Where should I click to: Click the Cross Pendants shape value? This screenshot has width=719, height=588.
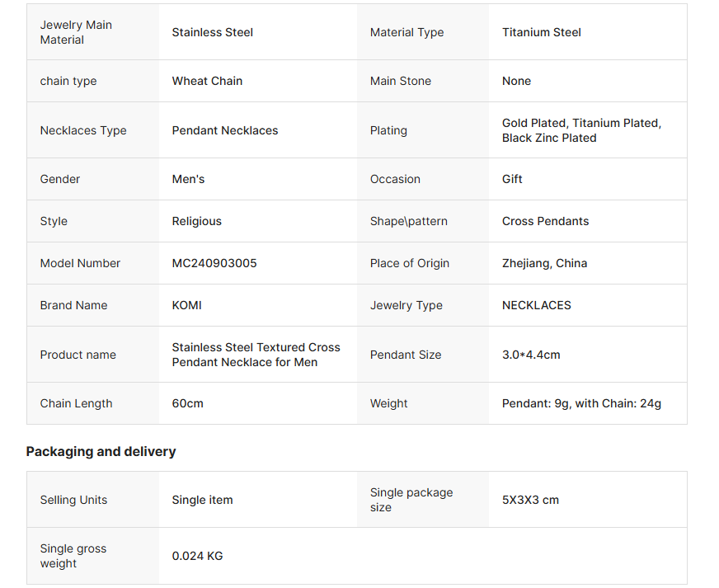[545, 221]
